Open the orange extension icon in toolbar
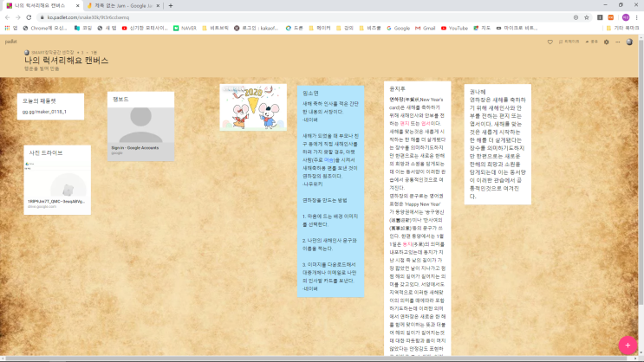644x362 pixels. (x=611, y=17)
